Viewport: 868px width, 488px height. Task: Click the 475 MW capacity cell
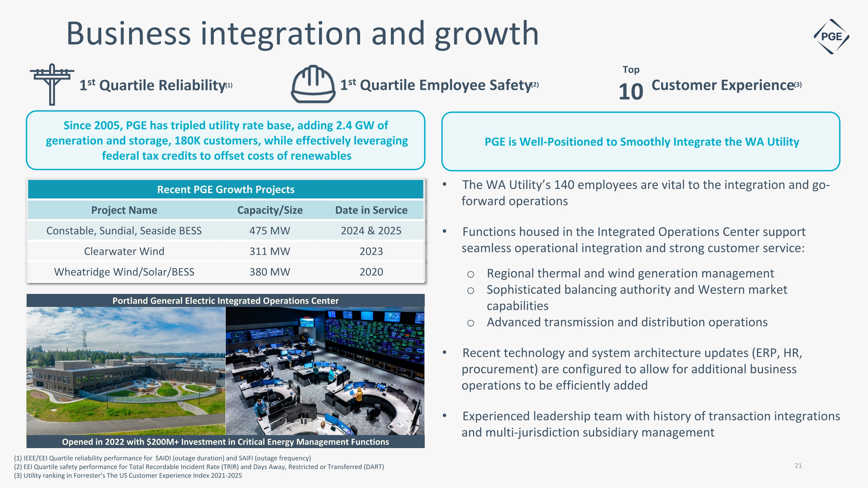coord(270,231)
